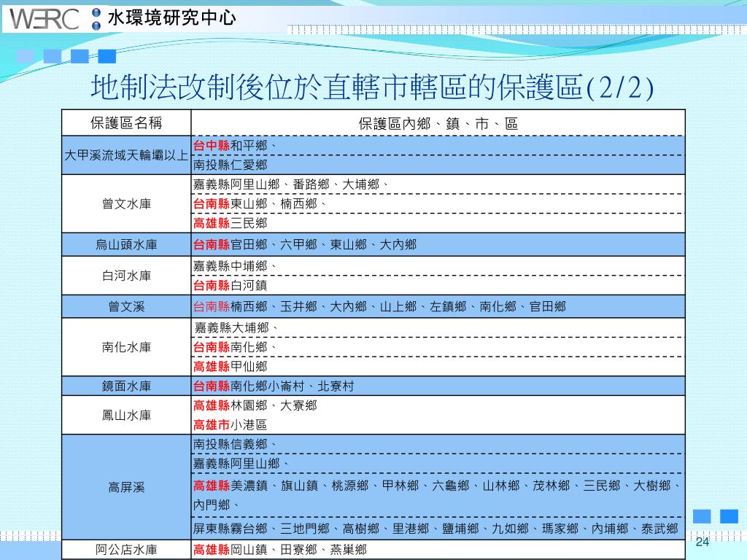Click the row 高雄縣林園鄉、大寮鄉
747x560 pixels.
(x=438, y=405)
